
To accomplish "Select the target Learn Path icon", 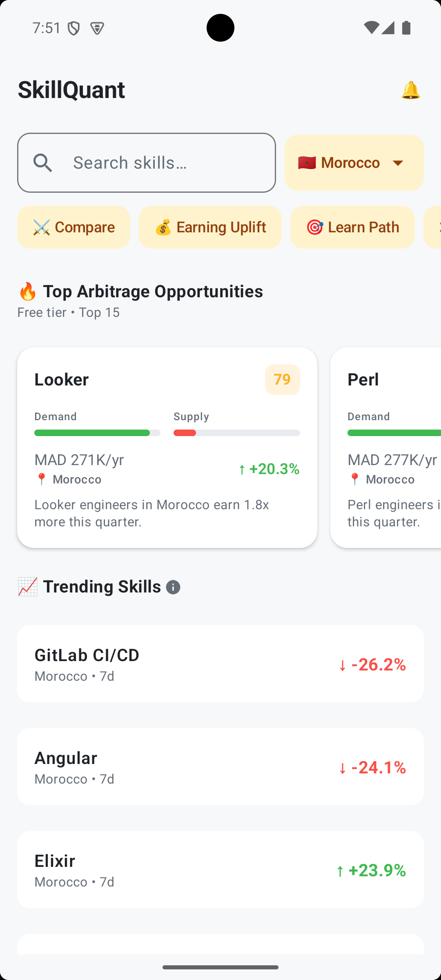I will (314, 227).
